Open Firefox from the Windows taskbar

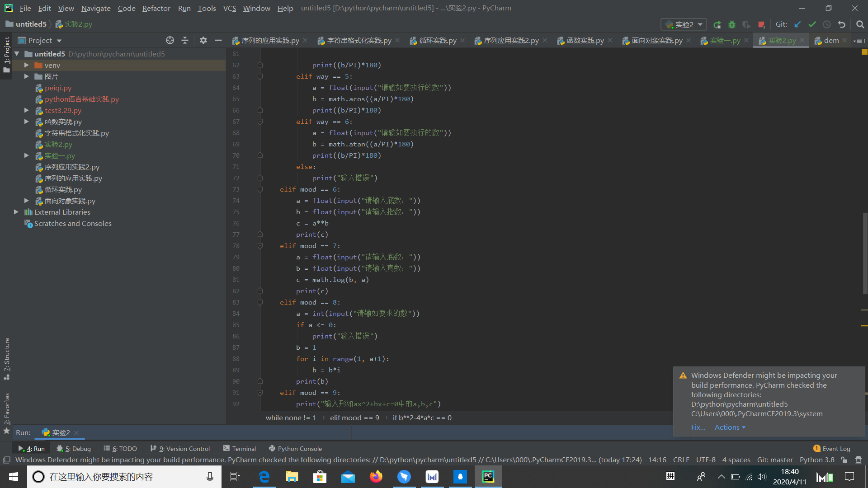[x=376, y=477]
